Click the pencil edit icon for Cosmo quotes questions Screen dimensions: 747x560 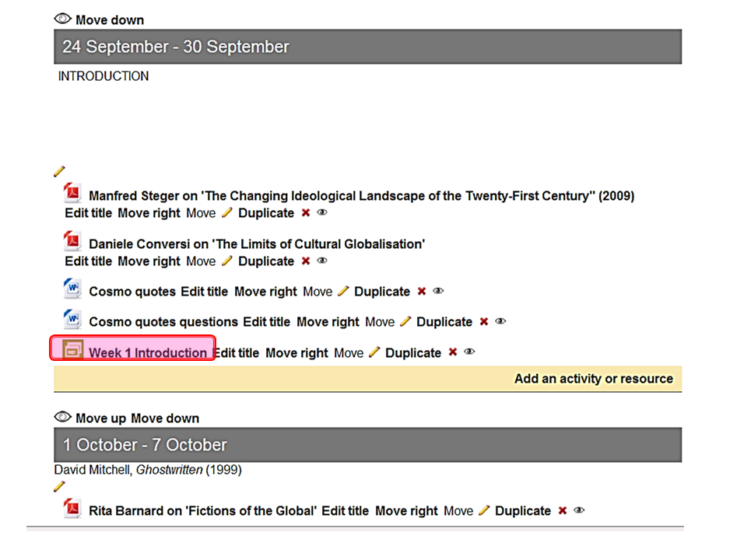tap(405, 321)
